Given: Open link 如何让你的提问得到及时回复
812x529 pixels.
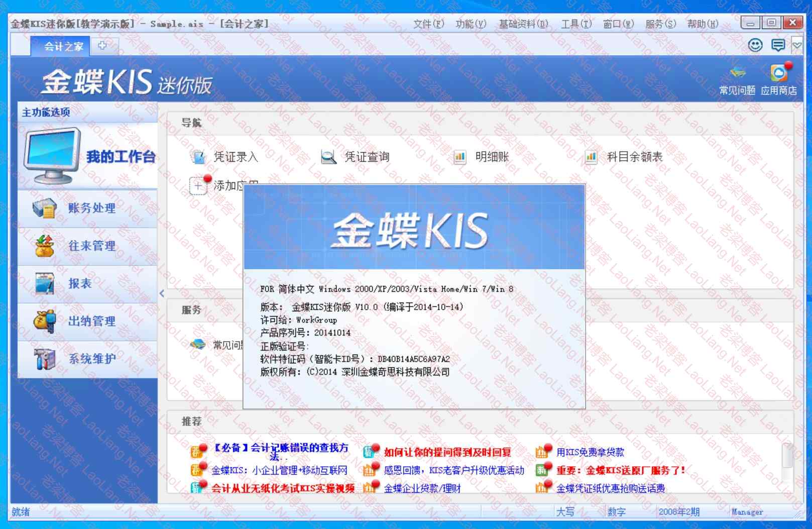Looking at the screenshot, I should pos(447,452).
